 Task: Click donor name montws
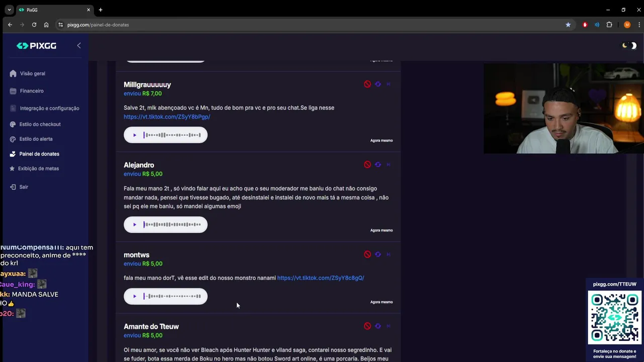point(136,255)
